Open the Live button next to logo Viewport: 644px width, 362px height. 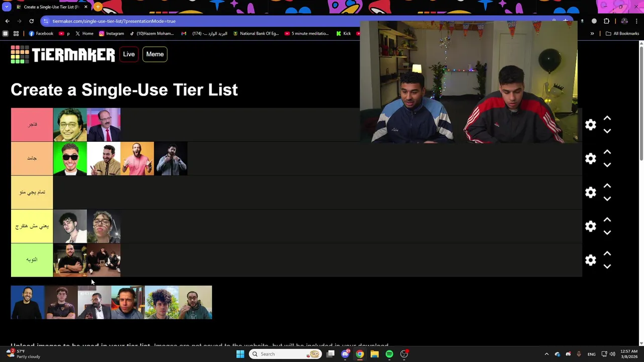tap(129, 54)
